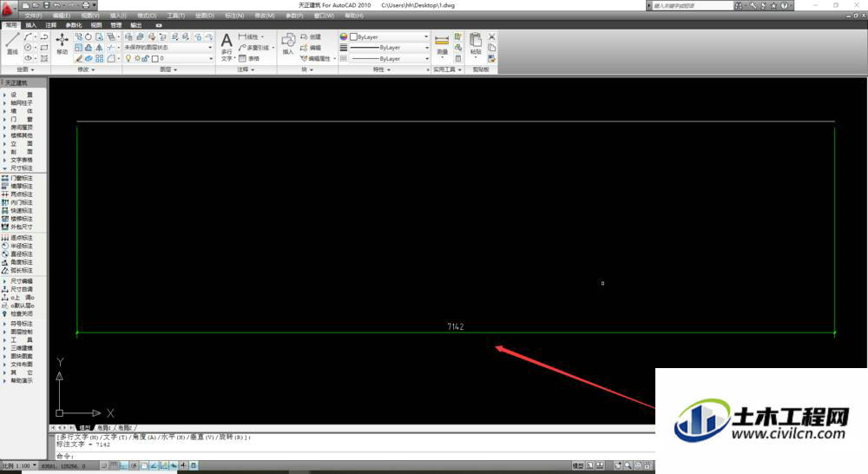This screenshot has width=868, height=474.
Task: Open the 比例 1:100 scale dropdown
Action: [19, 465]
